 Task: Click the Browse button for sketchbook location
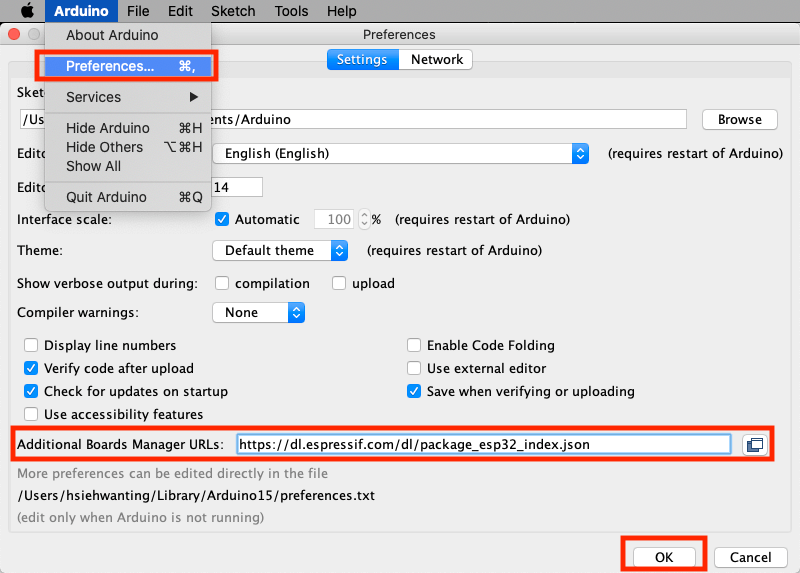(x=739, y=119)
